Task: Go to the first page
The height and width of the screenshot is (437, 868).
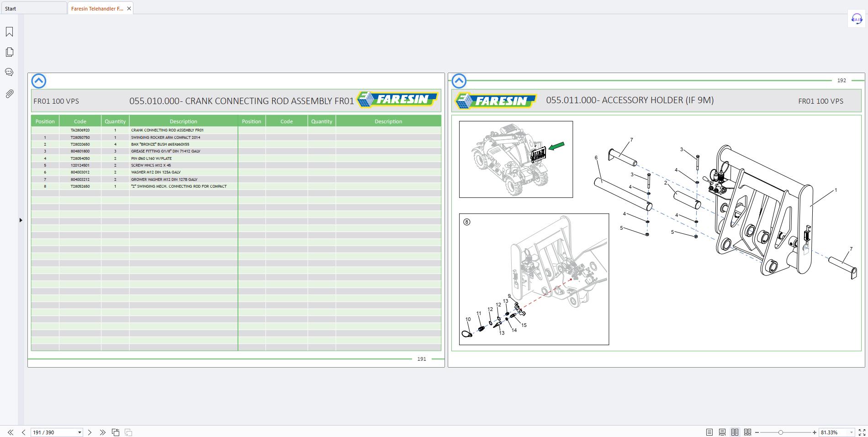Action: [10, 432]
